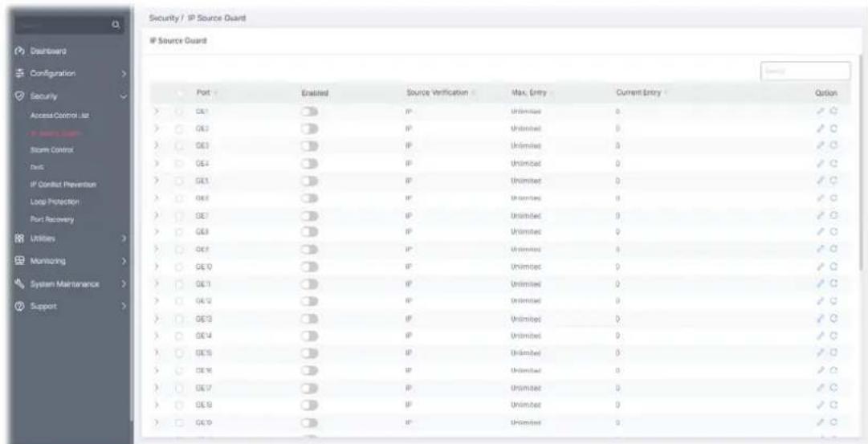Collapse the Security menu chevron
The width and height of the screenshot is (868, 444).
tap(124, 96)
